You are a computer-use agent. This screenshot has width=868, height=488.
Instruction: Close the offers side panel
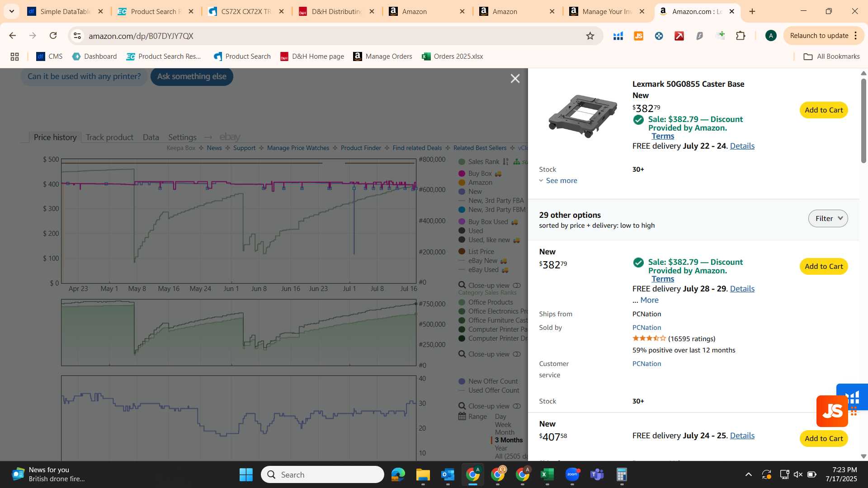tap(515, 79)
